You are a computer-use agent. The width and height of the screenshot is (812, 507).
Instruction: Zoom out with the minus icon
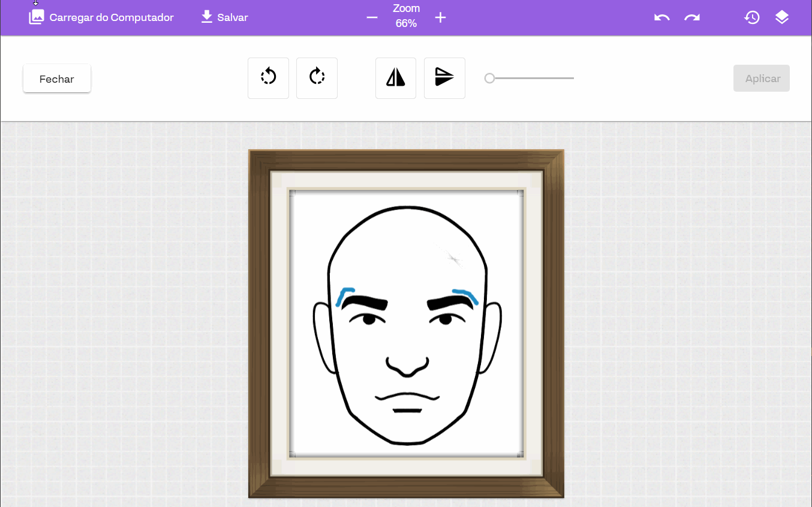pyautogui.click(x=372, y=17)
